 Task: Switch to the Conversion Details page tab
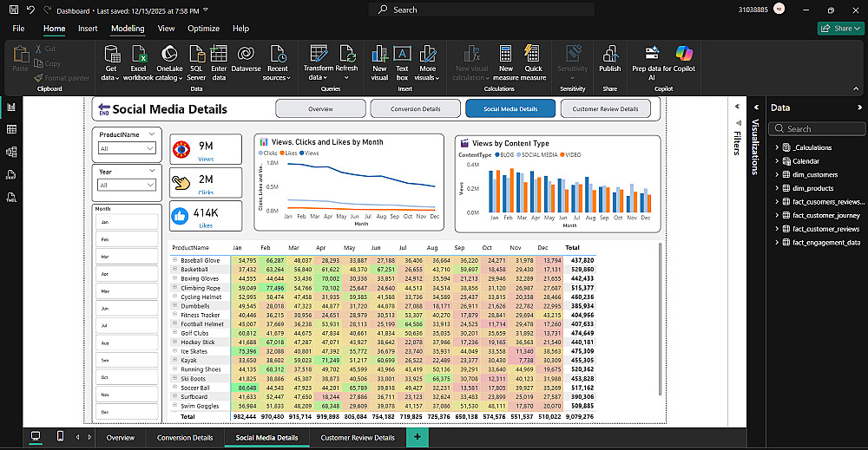click(x=184, y=438)
